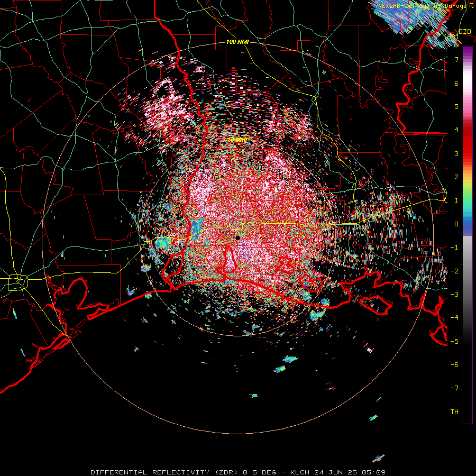Screen dimensions: 476x476
Task: Click the "DZD" legend label
Action: (464, 32)
